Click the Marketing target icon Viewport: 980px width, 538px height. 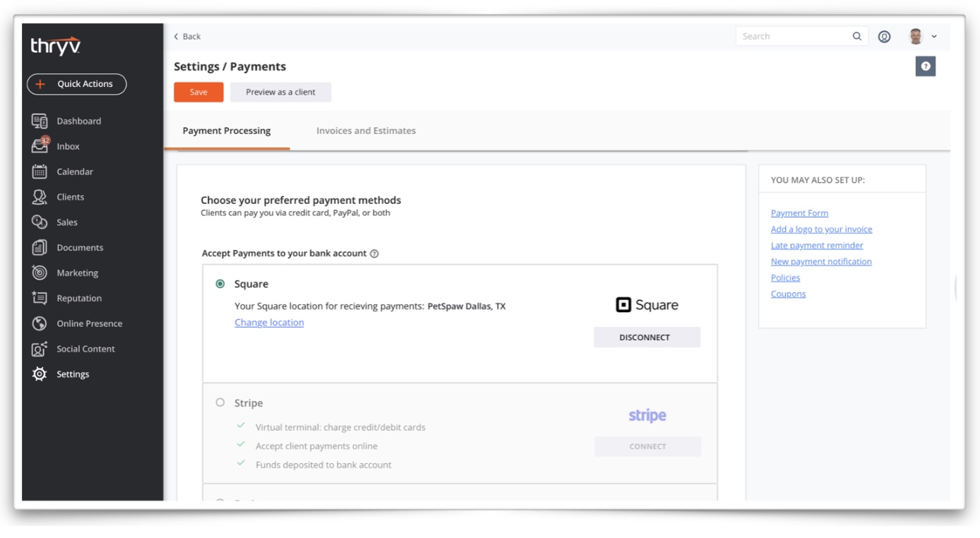pyautogui.click(x=40, y=273)
